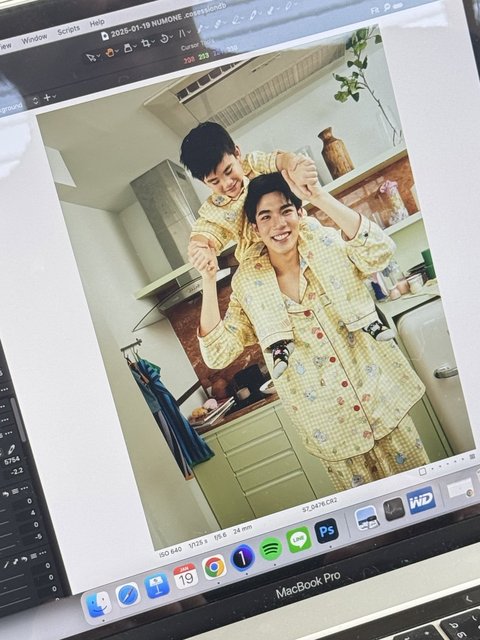
Task: Click the green 213 RGB readout
Action: 204,56
